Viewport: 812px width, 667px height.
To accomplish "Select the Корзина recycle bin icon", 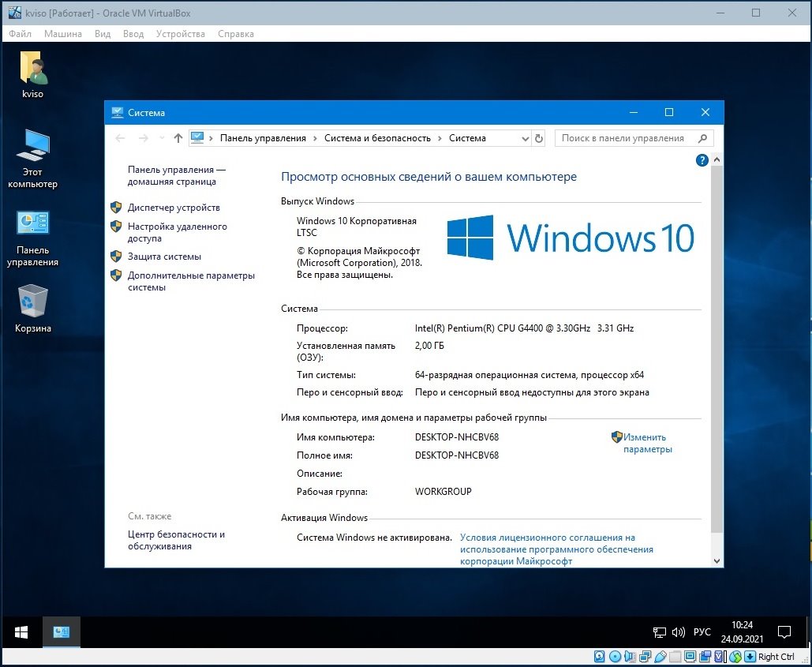I will pyautogui.click(x=32, y=308).
